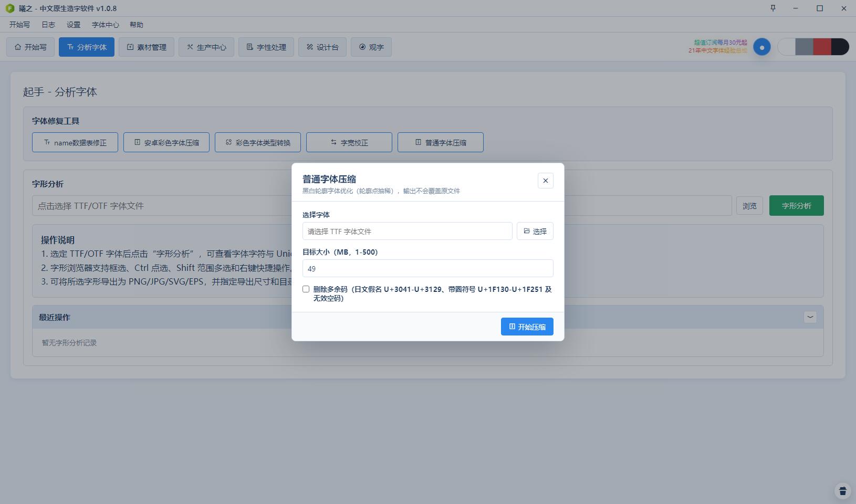Switch to the 开始写 home tab
The image size is (856, 504).
click(30, 47)
